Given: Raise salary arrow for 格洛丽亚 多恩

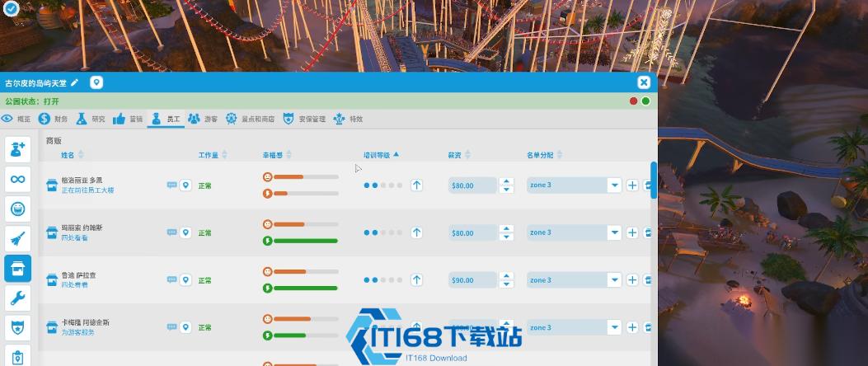Looking at the screenshot, I should point(506,181).
